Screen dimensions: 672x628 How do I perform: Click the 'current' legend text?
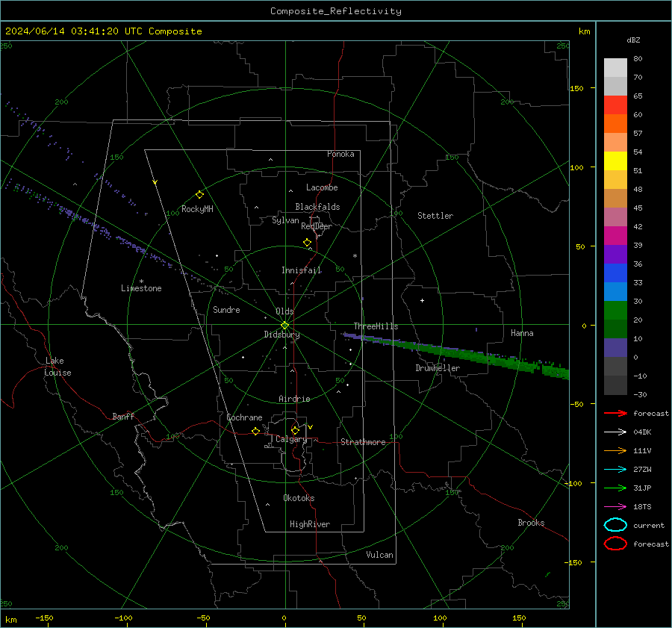(x=648, y=526)
